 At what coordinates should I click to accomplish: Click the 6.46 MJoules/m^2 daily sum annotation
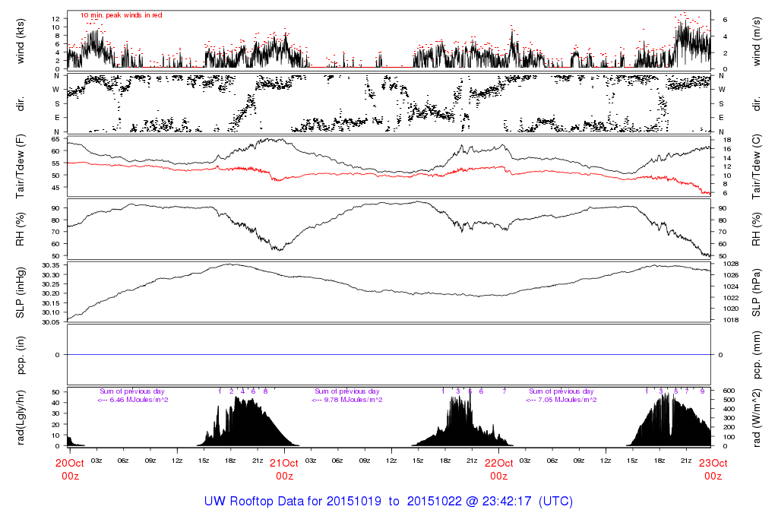click(x=133, y=400)
